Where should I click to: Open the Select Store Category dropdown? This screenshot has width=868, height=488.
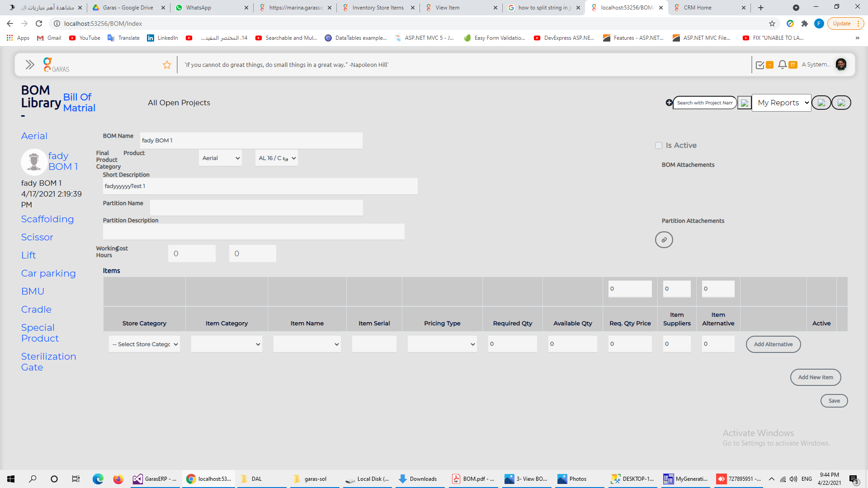click(144, 344)
